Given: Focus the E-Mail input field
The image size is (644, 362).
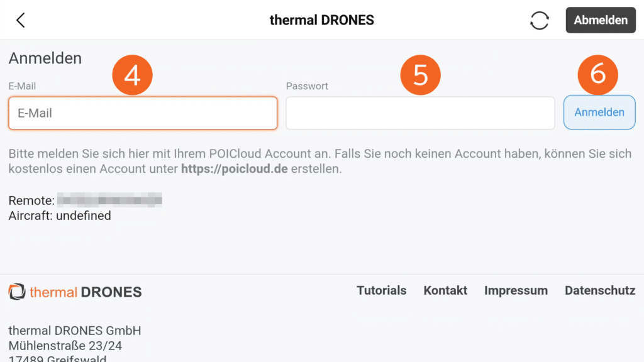Looking at the screenshot, I should (143, 113).
